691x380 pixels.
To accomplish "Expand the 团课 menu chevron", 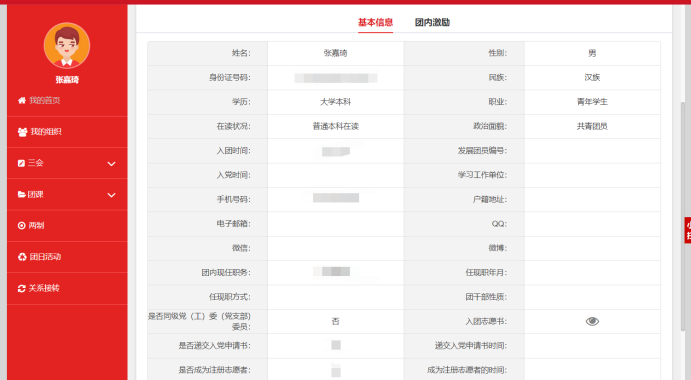I will click(x=111, y=195).
